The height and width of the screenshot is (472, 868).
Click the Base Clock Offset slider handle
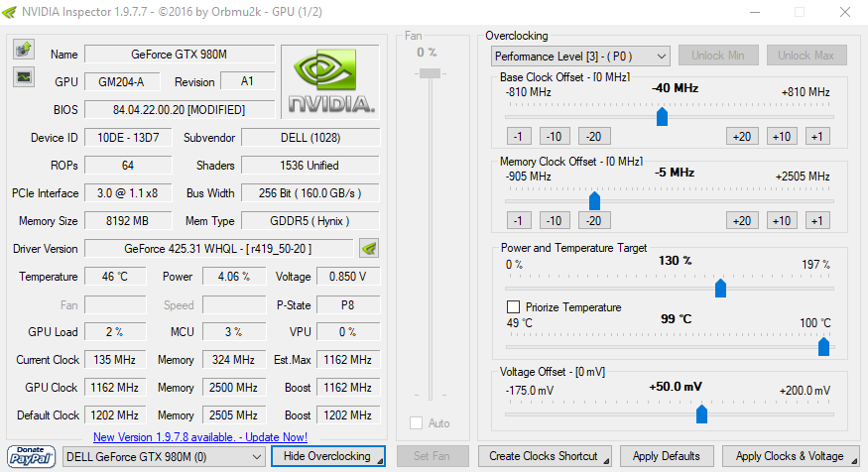click(x=662, y=117)
